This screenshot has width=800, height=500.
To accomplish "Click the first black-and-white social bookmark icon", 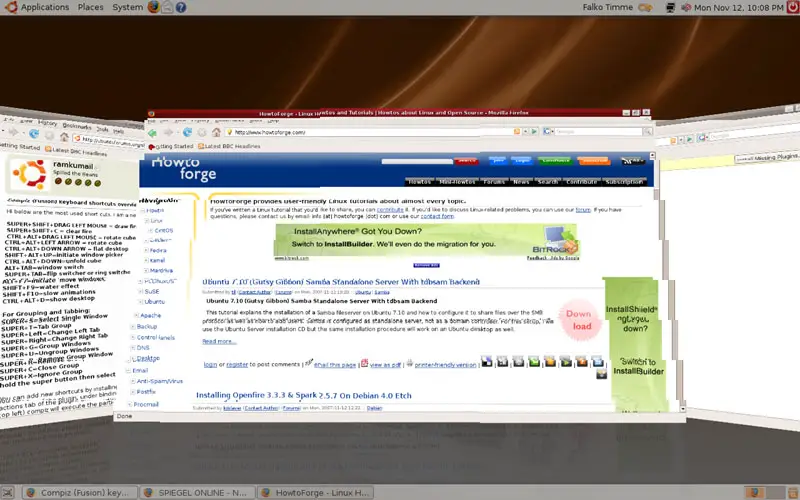I will [x=487, y=362].
